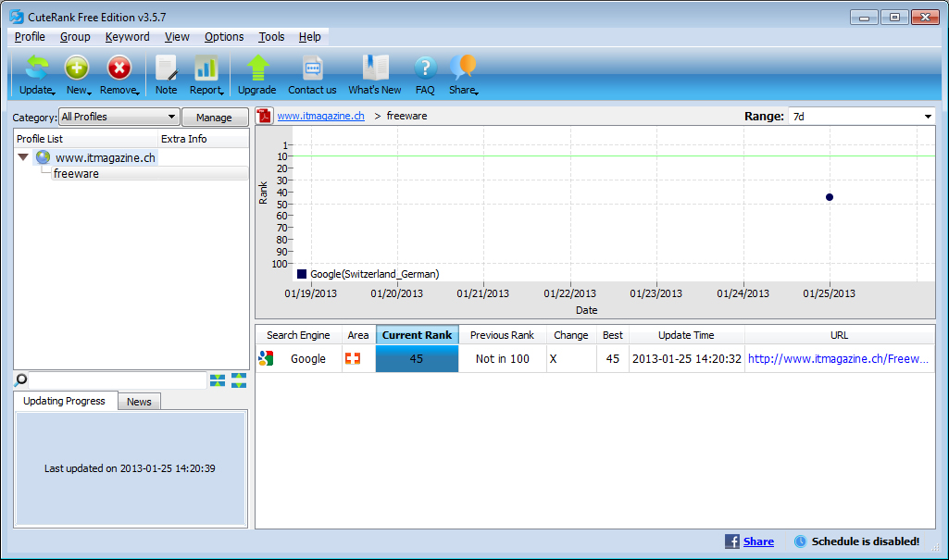Image resolution: width=949 pixels, height=560 pixels.
Task: Click the PDF export icon above chart
Action: pyautogui.click(x=265, y=116)
